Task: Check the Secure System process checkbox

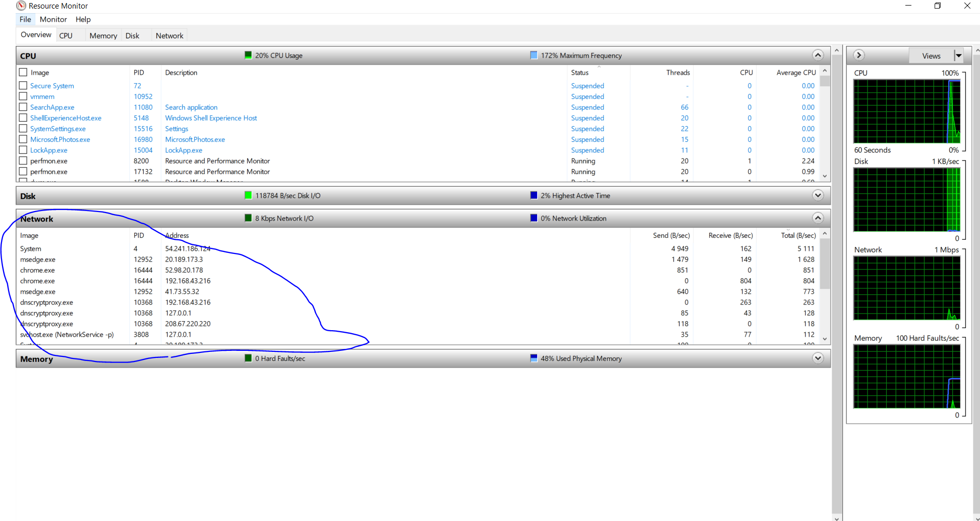Action: (23, 86)
